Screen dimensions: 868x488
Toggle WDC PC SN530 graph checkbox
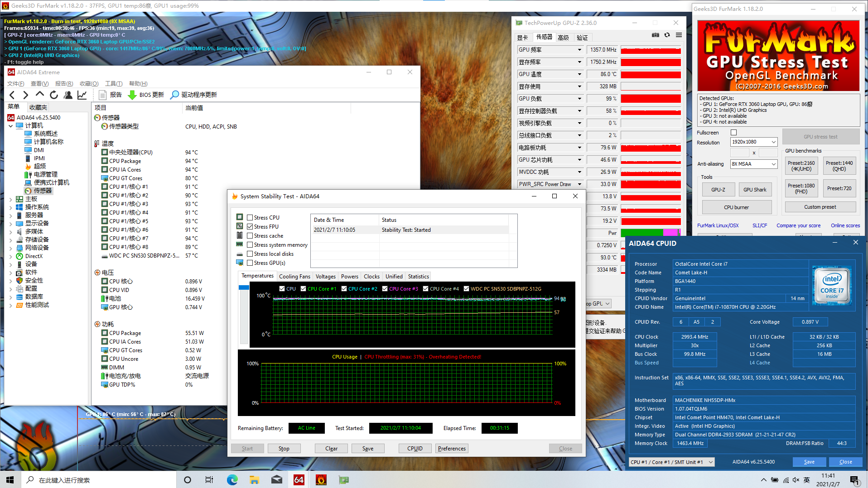[466, 289]
